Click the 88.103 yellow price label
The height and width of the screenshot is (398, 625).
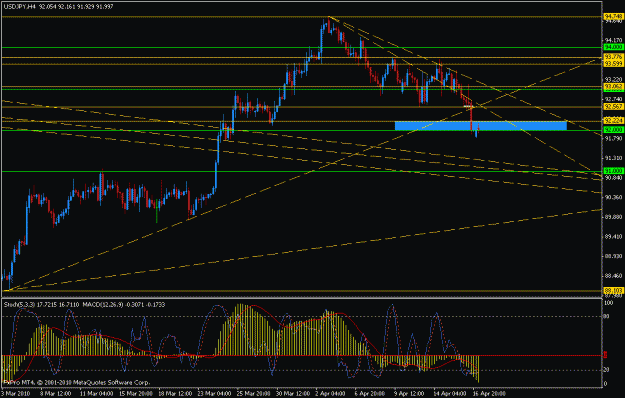(x=613, y=290)
